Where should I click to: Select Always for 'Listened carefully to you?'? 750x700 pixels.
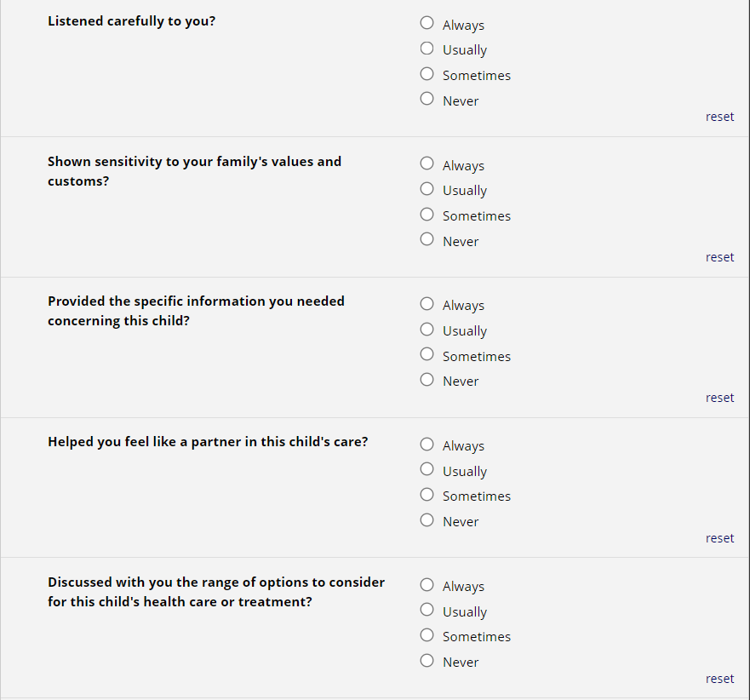[x=427, y=24]
